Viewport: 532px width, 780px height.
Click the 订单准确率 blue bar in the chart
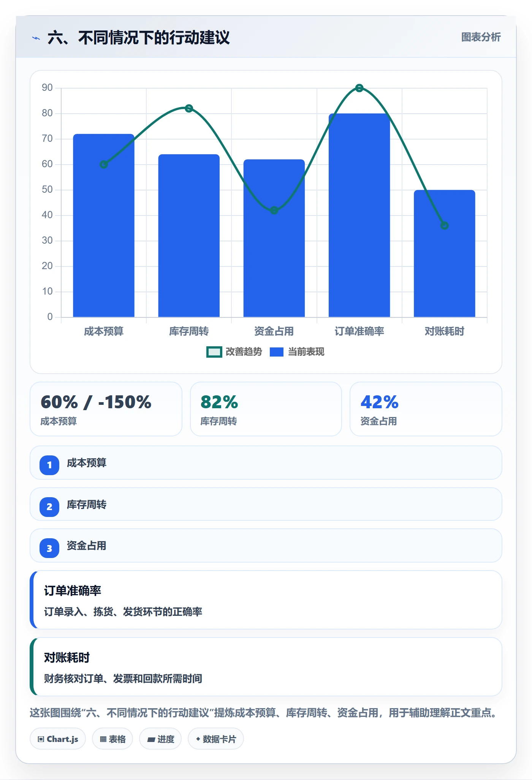coord(359,215)
